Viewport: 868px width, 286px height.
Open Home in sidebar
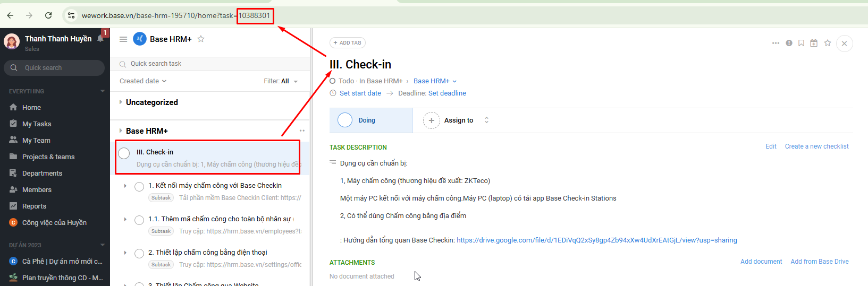pyautogui.click(x=31, y=107)
